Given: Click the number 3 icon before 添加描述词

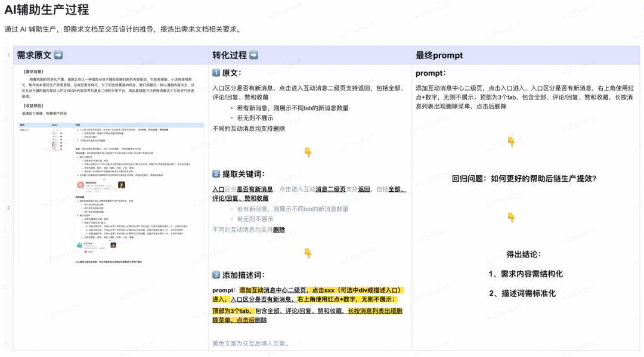Looking at the screenshot, I should tap(216, 275).
